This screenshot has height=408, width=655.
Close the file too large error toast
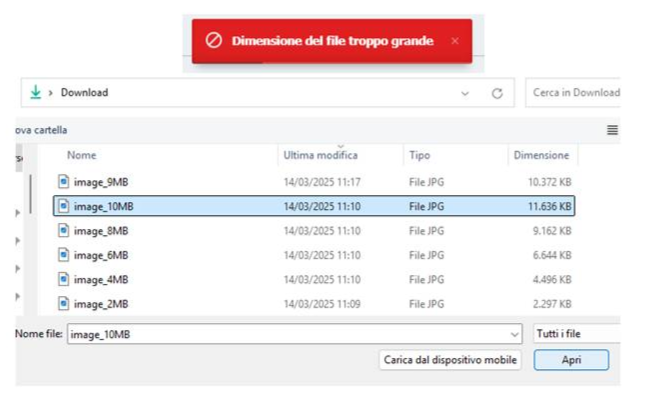[455, 41]
